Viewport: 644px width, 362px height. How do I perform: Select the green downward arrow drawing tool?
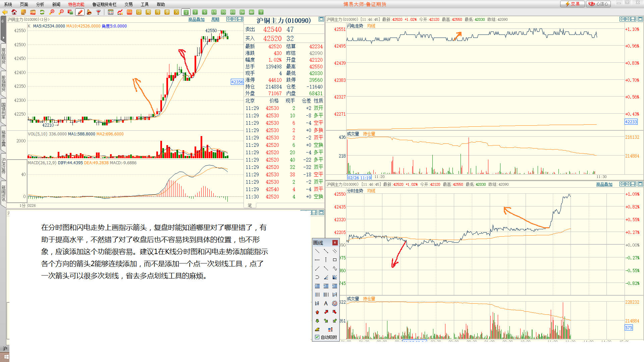[317, 320]
